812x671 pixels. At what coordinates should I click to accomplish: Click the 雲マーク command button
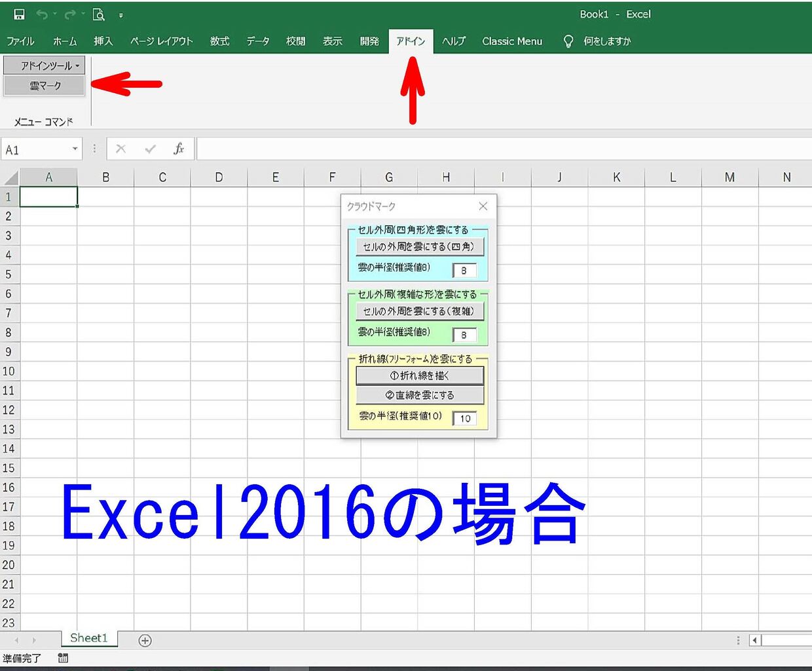pyautogui.click(x=43, y=85)
